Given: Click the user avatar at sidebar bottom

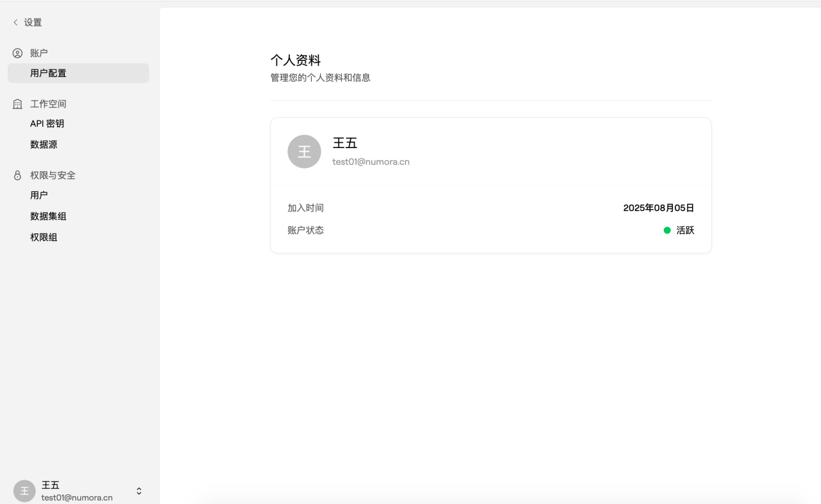Looking at the screenshot, I should tap(24, 491).
